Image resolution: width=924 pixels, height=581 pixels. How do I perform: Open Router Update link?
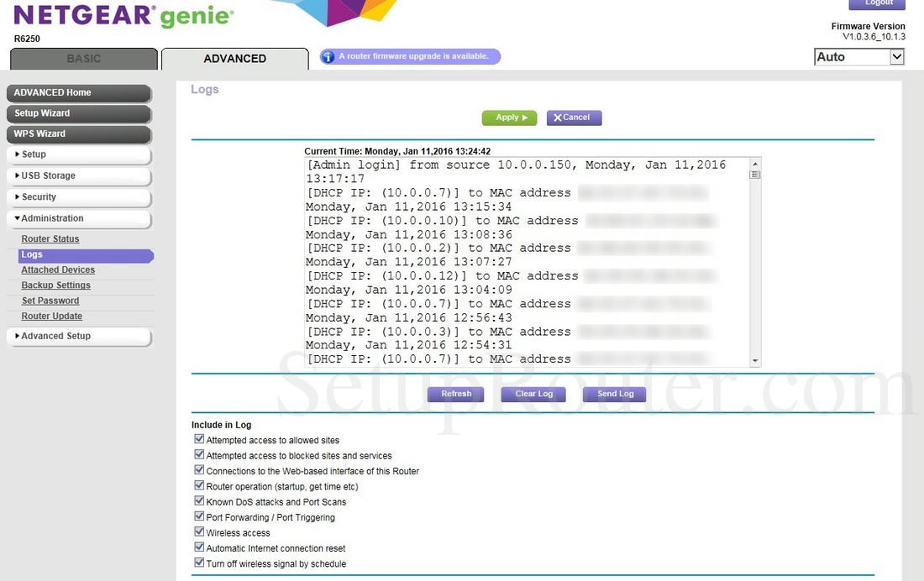click(52, 316)
